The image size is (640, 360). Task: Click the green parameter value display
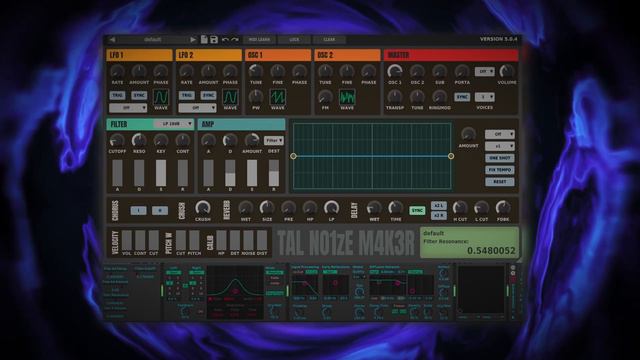469,242
